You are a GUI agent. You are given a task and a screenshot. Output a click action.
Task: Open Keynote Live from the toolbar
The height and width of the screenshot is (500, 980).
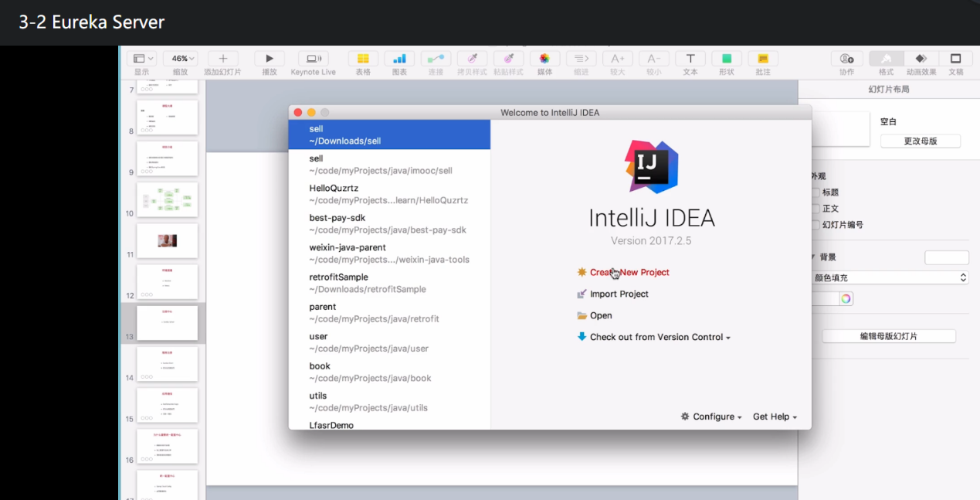[x=314, y=59]
